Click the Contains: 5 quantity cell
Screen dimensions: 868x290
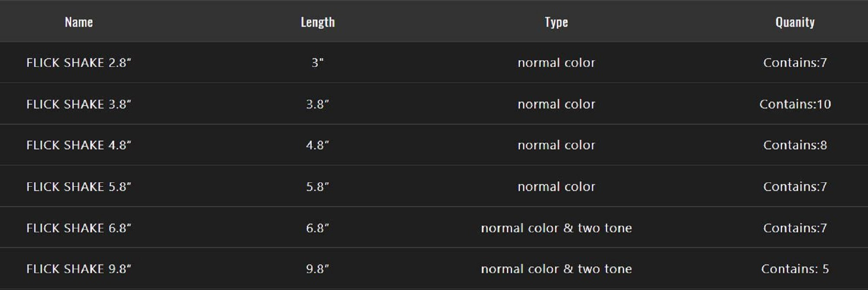tap(795, 269)
